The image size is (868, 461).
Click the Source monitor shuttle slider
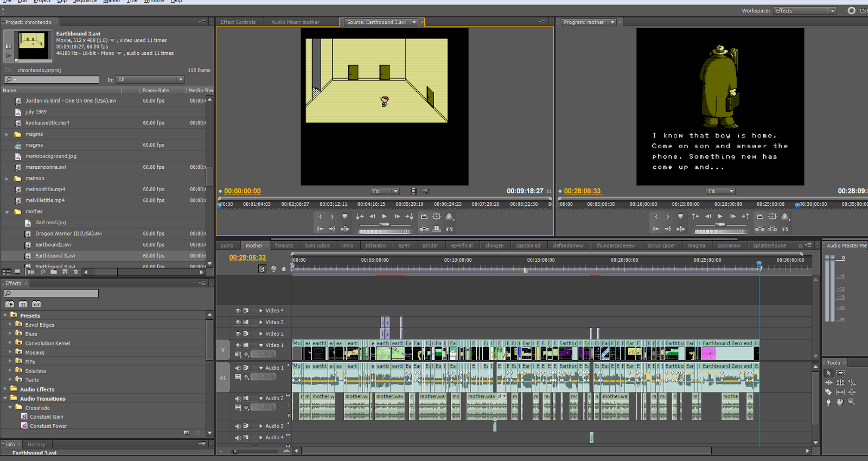(384, 224)
